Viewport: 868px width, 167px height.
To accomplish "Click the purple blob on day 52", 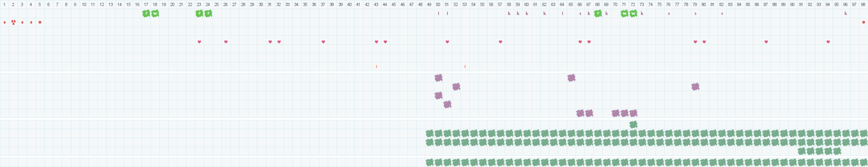I will point(456,87).
